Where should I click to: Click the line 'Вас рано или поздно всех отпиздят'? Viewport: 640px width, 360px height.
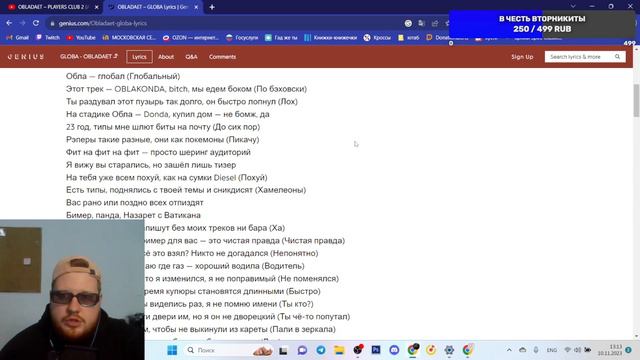[x=135, y=202]
